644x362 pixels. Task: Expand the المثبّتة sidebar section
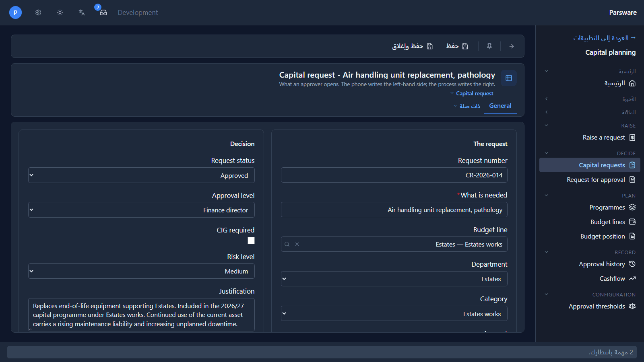546,112
